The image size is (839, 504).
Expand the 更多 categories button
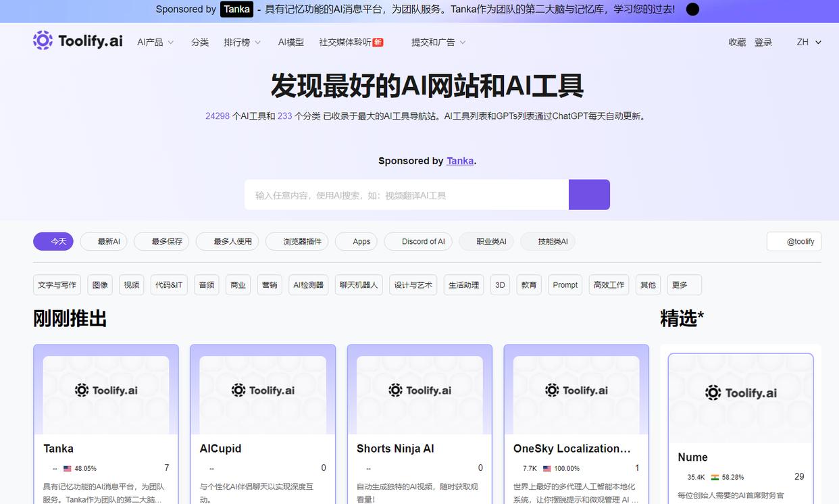[x=684, y=285]
